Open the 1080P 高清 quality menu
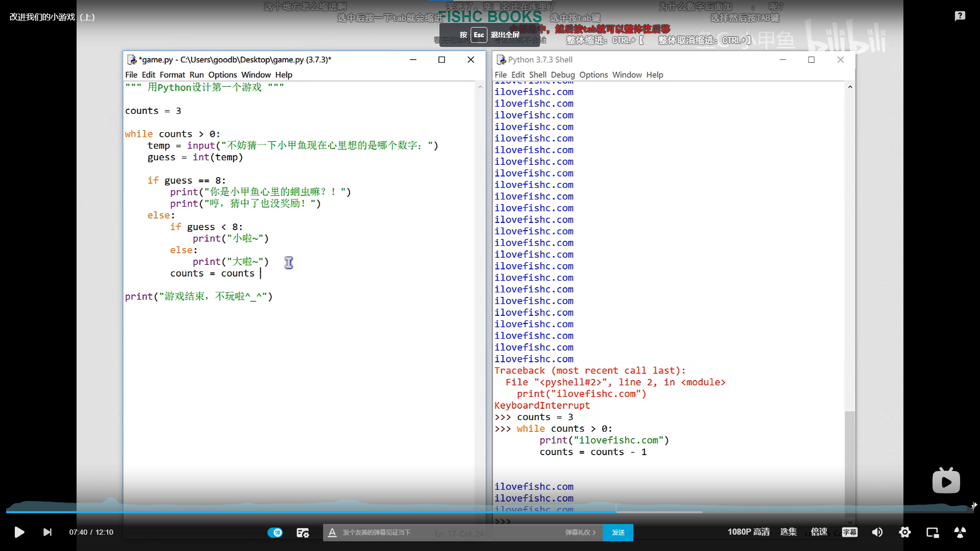 (748, 532)
